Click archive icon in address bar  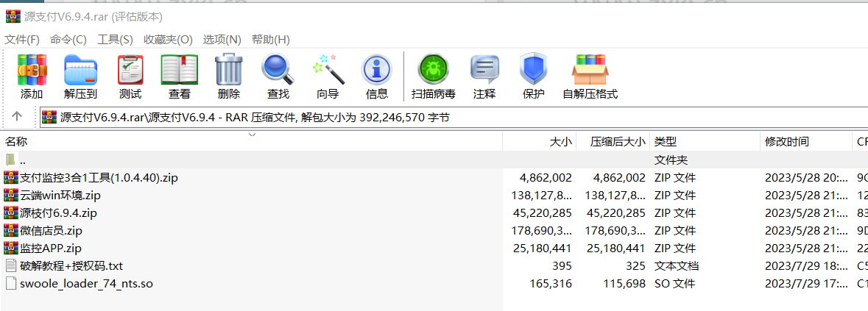[x=49, y=117]
